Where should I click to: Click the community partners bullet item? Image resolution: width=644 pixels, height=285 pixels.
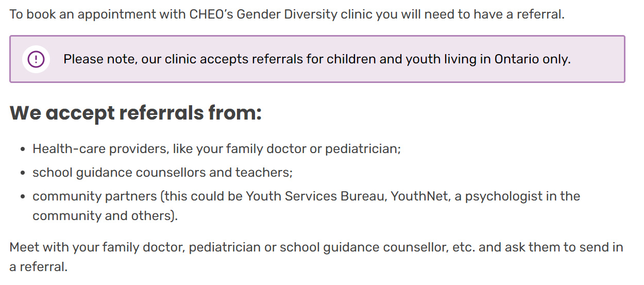click(306, 206)
